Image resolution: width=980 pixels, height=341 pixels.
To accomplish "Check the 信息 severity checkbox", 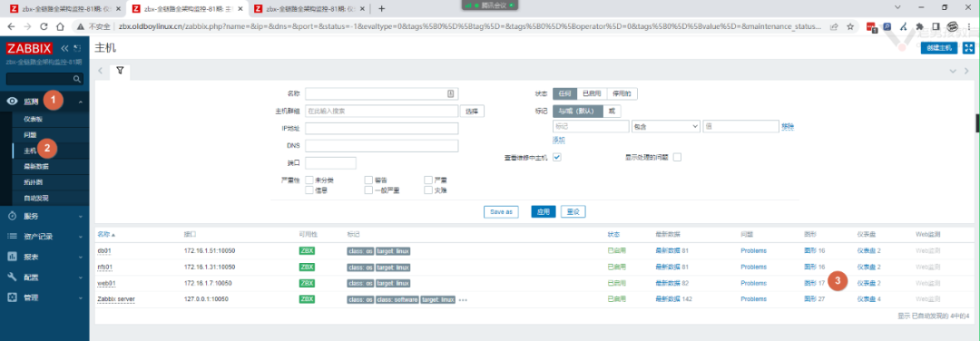I will click(x=309, y=190).
